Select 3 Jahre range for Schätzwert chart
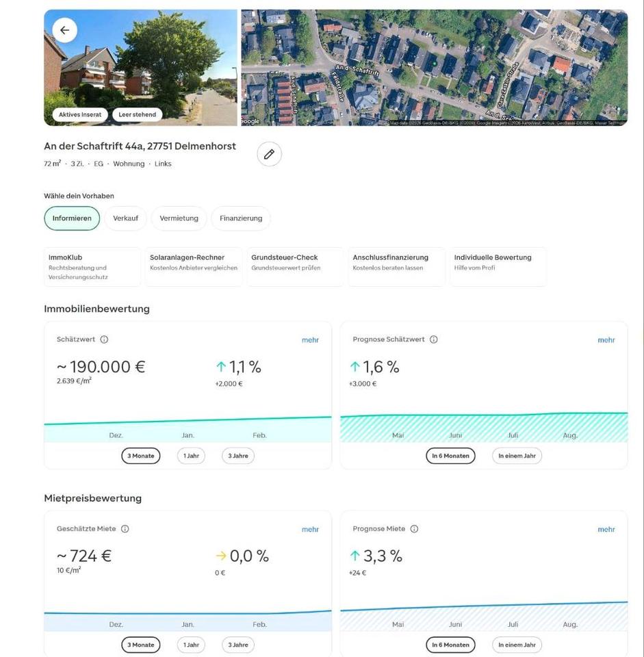Screen dimensions: 644x657 (x=237, y=456)
